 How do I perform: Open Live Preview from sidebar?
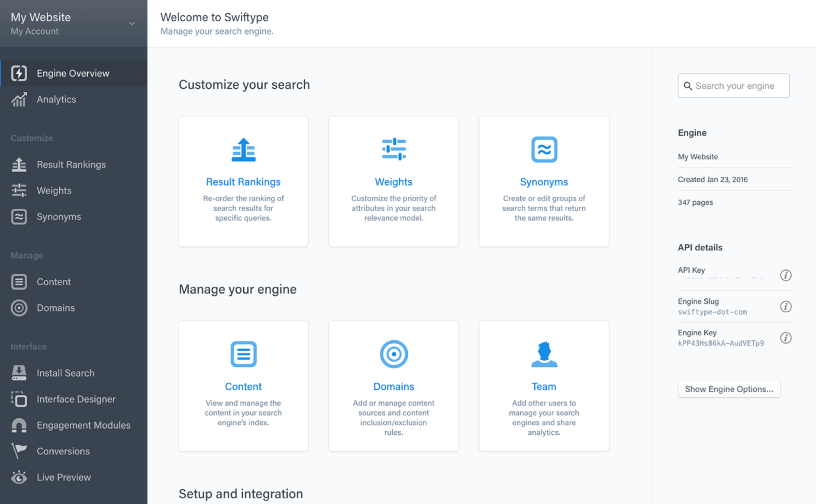point(64,477)
